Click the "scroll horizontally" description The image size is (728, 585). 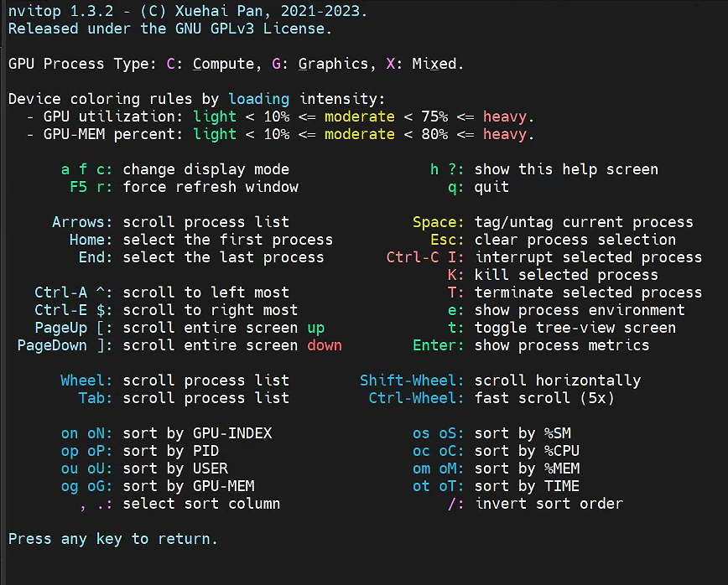coord(557,381)
